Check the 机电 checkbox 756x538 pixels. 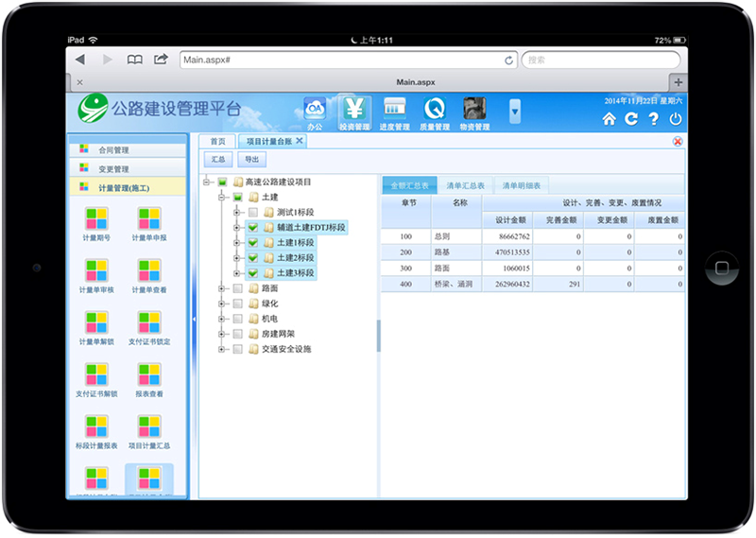click(x=238, y=319)
